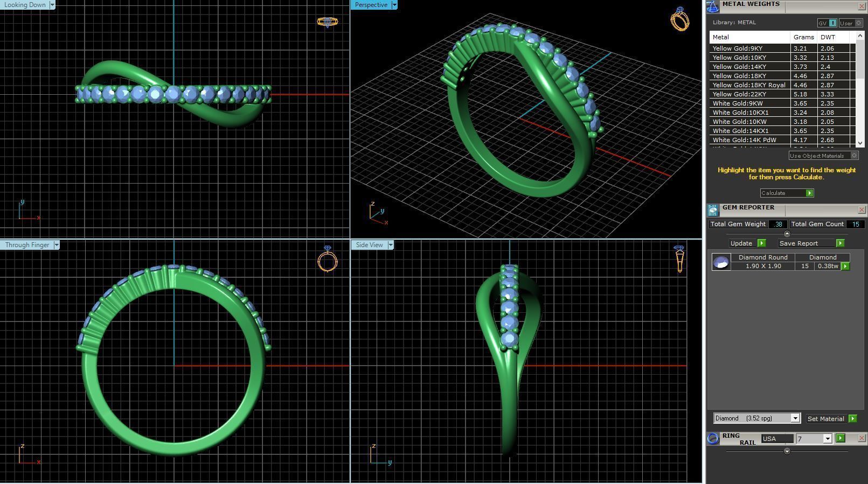The image size is (868, 484).
Task: Select the Yellow Gold:22KY row
Action: [x=782, y=94]
